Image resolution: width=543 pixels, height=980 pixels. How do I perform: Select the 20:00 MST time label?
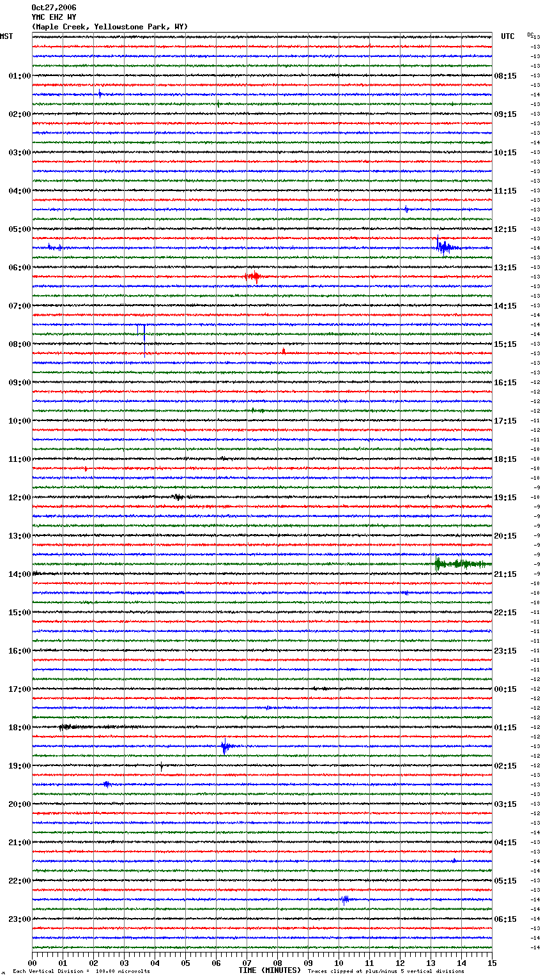coord(20,804)
